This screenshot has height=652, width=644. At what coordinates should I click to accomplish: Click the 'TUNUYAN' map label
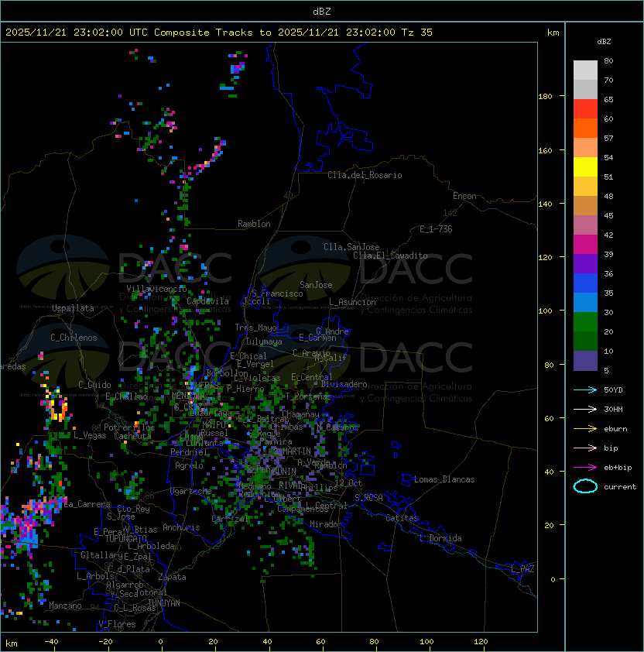click(164, 603)
